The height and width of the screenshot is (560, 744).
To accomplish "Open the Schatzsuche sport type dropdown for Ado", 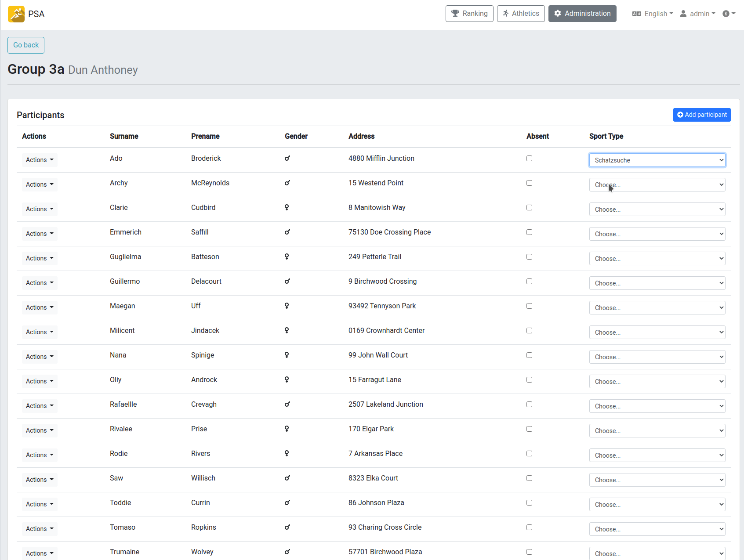I will (x=657, y=160).
